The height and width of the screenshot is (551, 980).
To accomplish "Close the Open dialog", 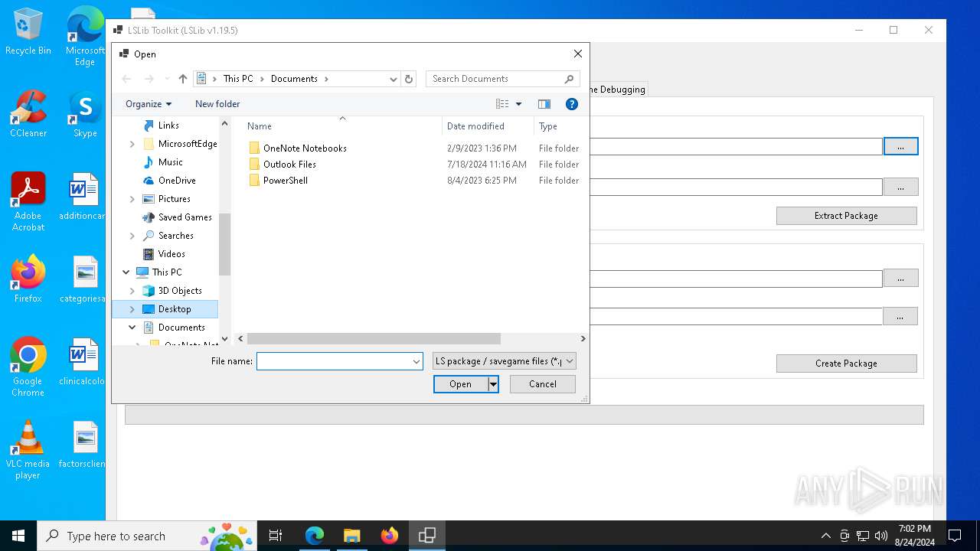I will point(578,54).
